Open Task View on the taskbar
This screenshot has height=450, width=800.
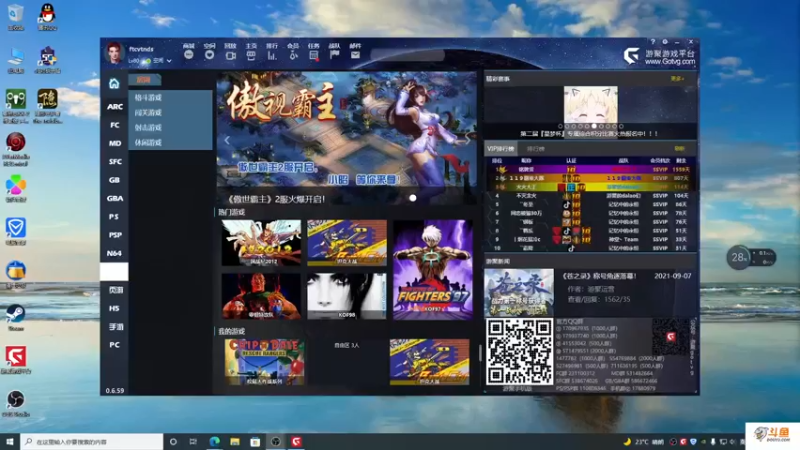click(x=193, y=441)
